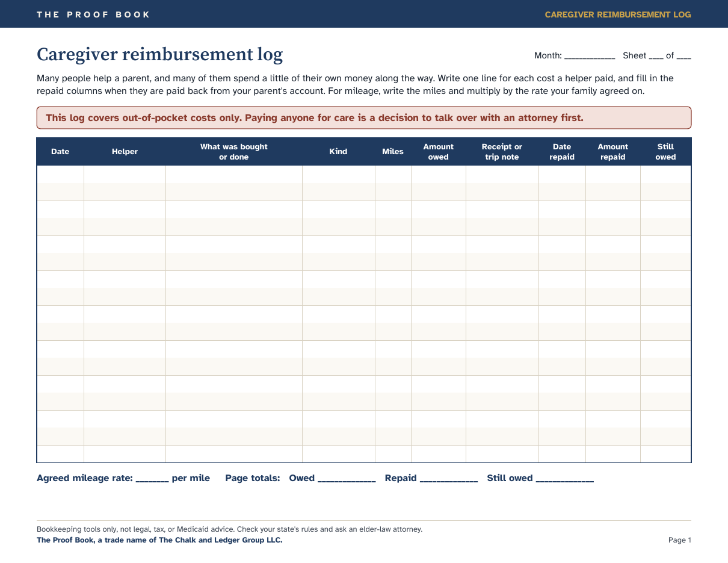The height and width of the screenshot is (563, 728).
Task: Click the 'Page totals:' label
Action: pos(253,478)
